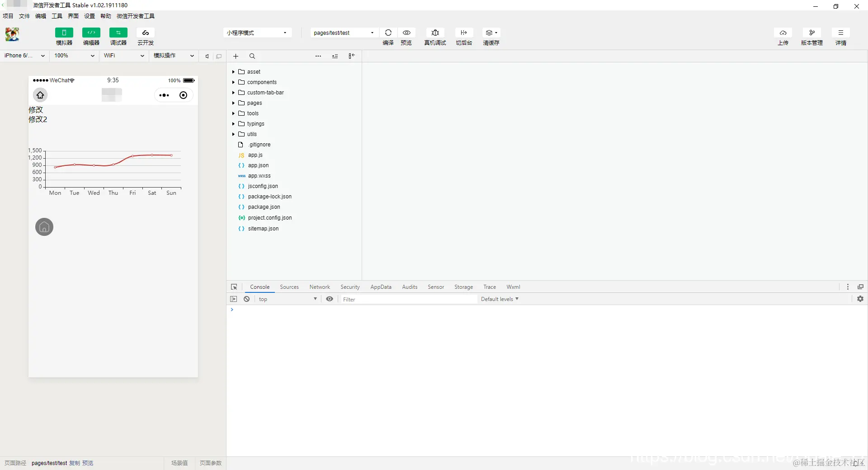Open the pages/test/test compile mode dropdown
Image resolution: width=868 pixels, height=470 pixels.
[344, 33]
